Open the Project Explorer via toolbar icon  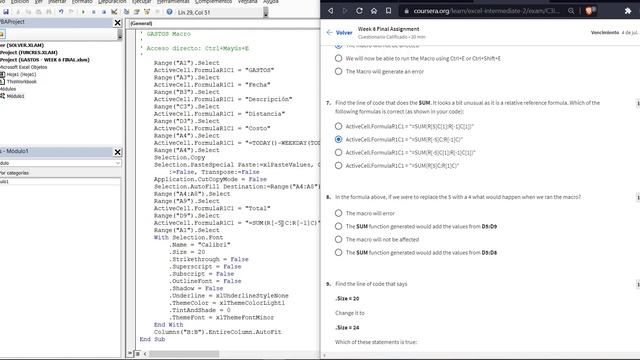127,12
